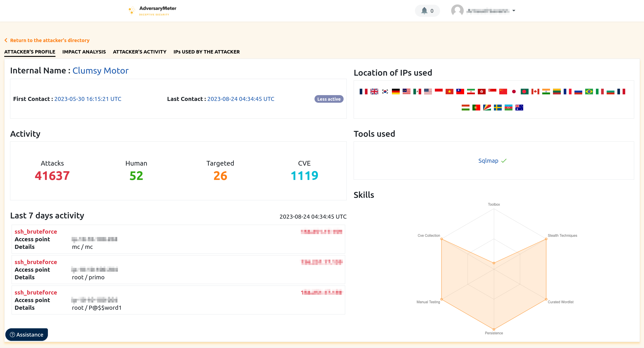Viewport: 644px width, 348px height.
Task: Click the South Korea flag
Action: 385,92
